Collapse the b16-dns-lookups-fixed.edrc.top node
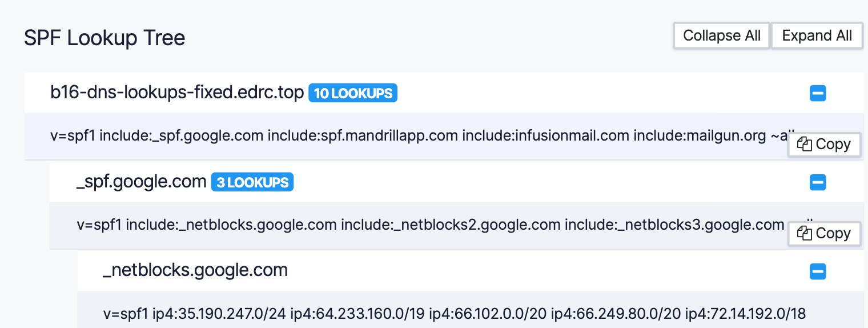Screen dimensions: 868x328 click(818, 93)
